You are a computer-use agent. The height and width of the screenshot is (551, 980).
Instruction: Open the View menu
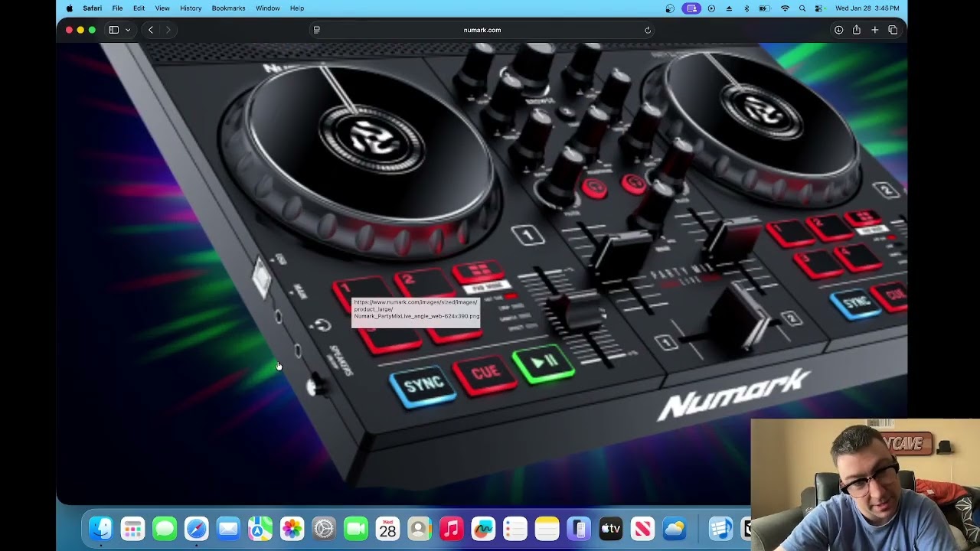click(162, 8)
